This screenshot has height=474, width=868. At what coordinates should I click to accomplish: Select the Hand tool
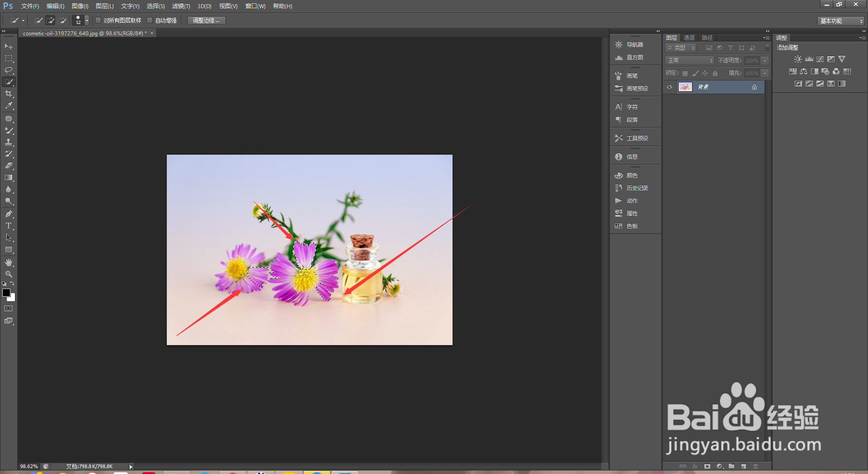click(9, 262)
